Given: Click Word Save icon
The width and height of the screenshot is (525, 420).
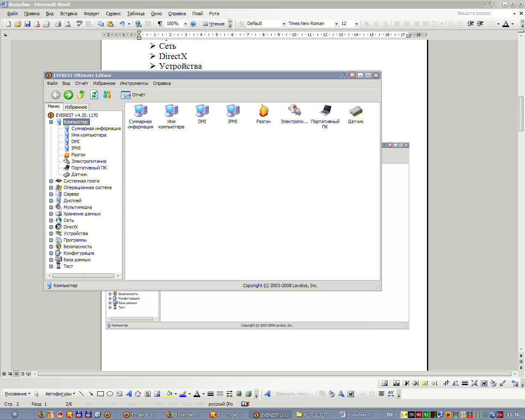Looking at the screenshot, I should 27,24.
